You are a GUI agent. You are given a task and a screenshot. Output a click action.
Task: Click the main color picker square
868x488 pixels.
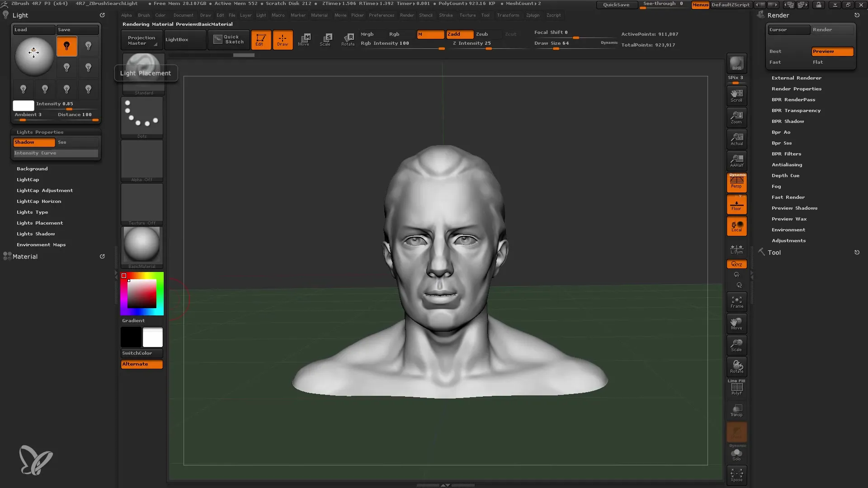click(x=142, y=294)
